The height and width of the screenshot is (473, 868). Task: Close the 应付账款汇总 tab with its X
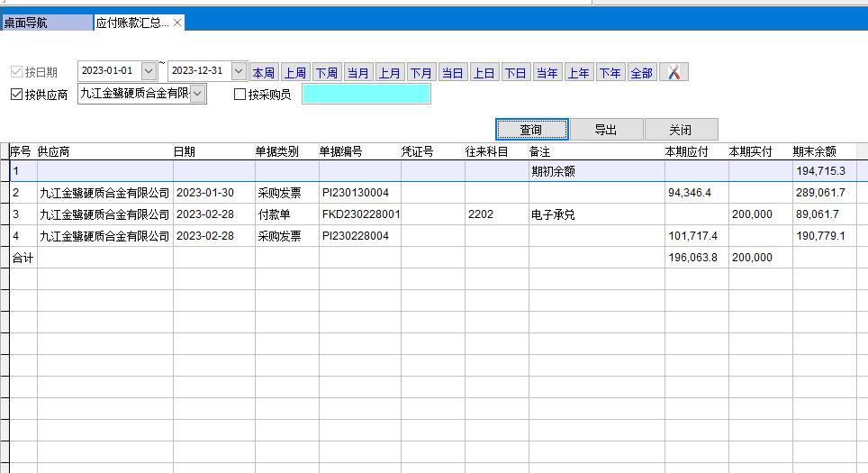click(177, 23)
